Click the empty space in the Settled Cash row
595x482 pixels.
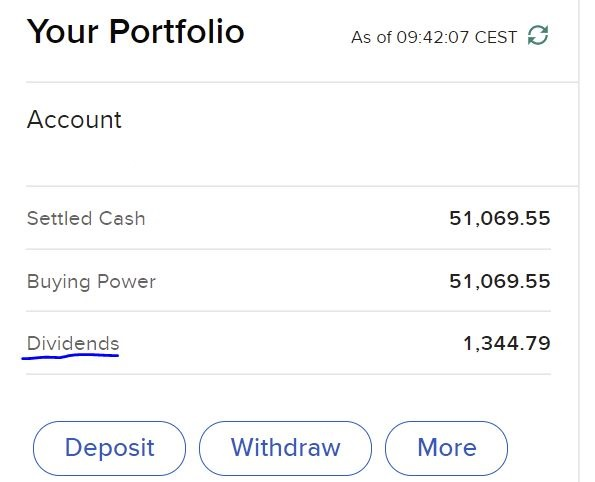point(296,218)
